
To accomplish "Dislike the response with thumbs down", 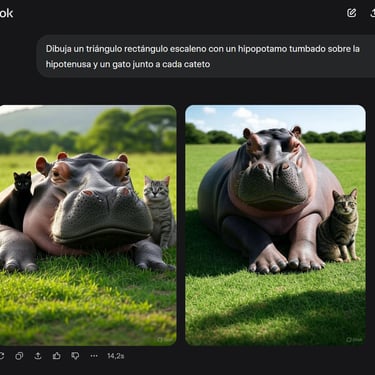I will (75, 356).
